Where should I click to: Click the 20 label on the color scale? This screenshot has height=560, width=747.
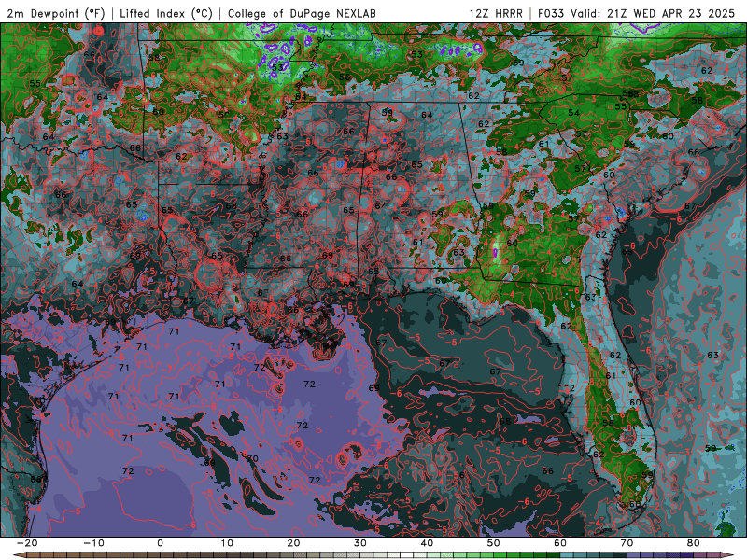point(293,543)
